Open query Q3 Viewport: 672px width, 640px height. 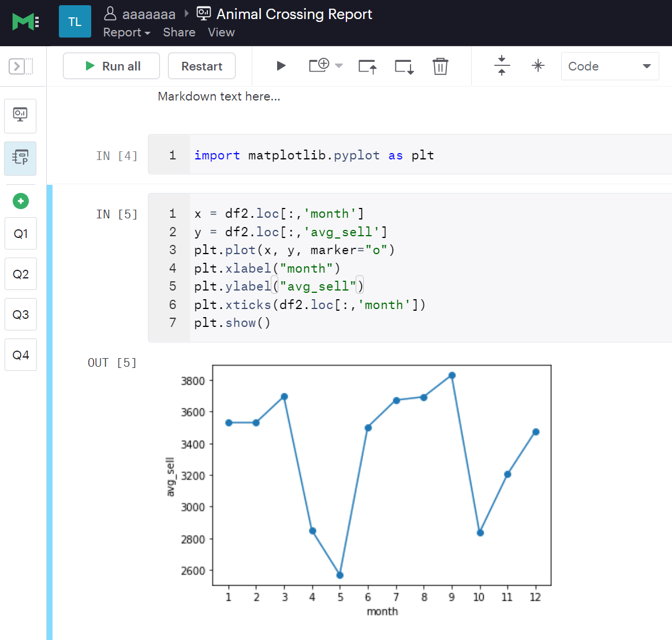point(21,314)
